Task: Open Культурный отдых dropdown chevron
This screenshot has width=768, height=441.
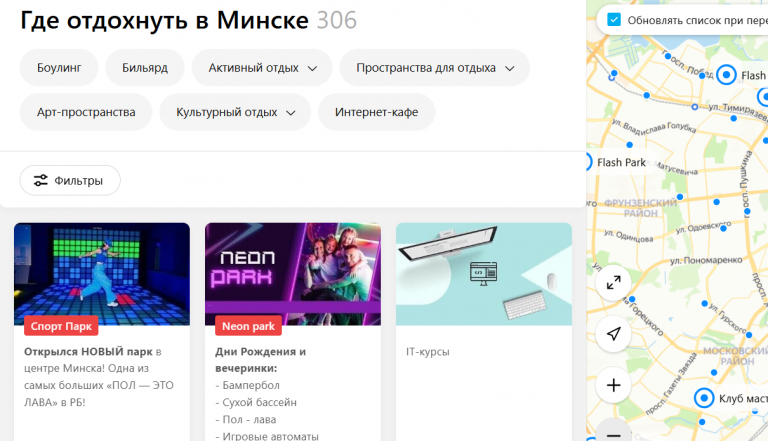Action: pos(290,113)
